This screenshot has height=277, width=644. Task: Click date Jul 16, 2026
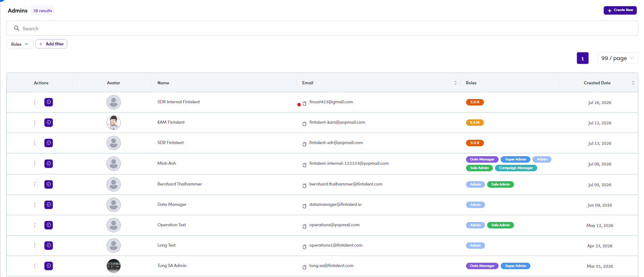(x=600, y=103)
